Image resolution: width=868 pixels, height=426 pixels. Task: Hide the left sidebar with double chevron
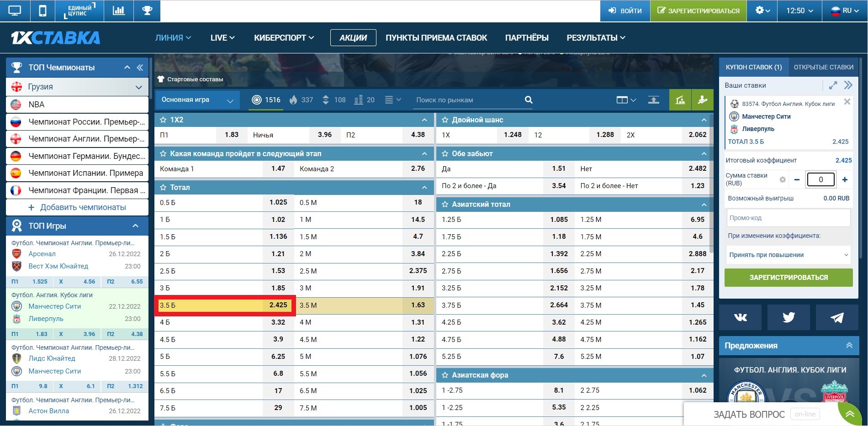[x=140, y=68]
